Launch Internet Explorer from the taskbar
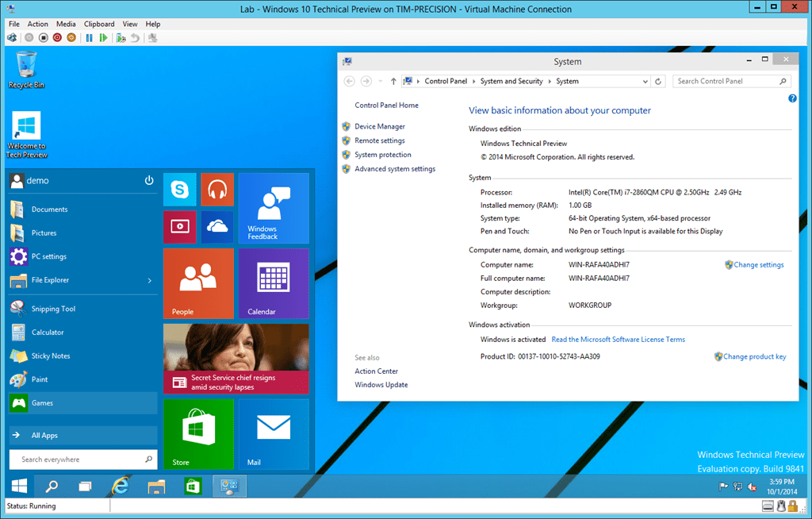The height and width of the screenshot is (519, 812). click(x=121, y=486)
